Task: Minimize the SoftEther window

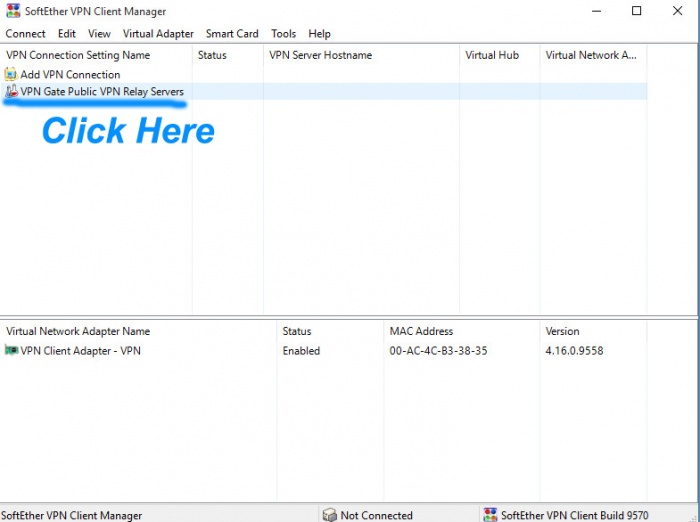Action: pos(596,11)
